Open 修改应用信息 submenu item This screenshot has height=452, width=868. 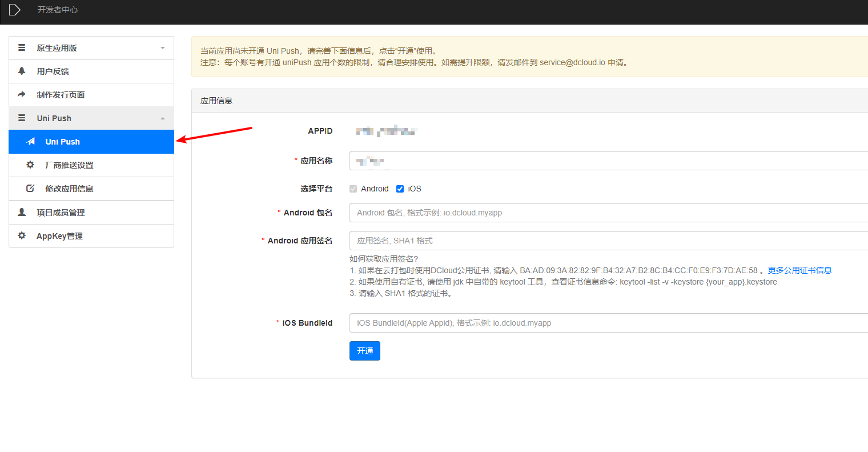coord(91,189)
